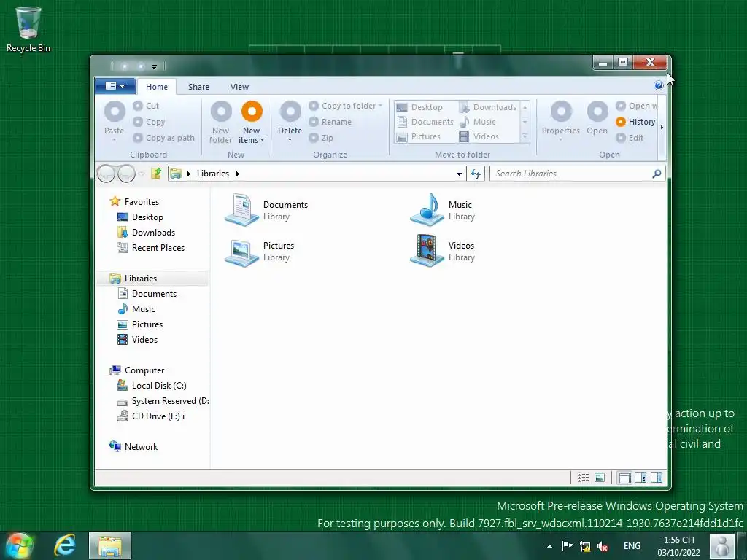
Task: Click the Properties ribbon button
Action: 561,121
